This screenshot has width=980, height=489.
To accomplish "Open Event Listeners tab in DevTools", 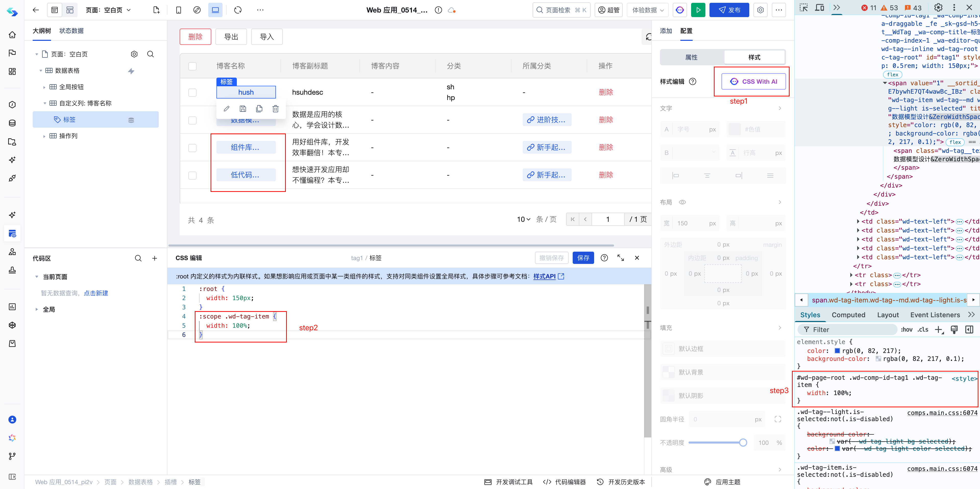I will 935,315.
